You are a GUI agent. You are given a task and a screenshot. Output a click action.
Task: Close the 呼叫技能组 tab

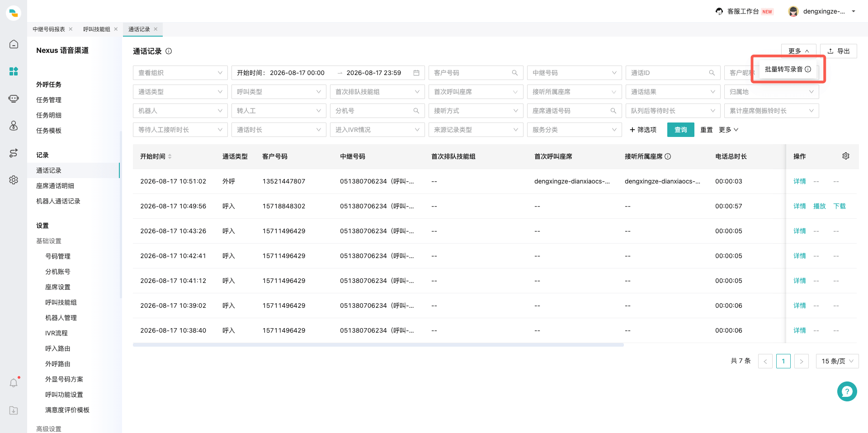coord(116,29)
